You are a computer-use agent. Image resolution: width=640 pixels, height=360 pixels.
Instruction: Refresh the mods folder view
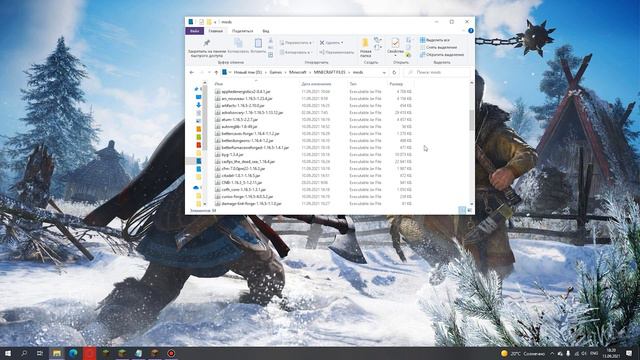[x=394, y=72]
